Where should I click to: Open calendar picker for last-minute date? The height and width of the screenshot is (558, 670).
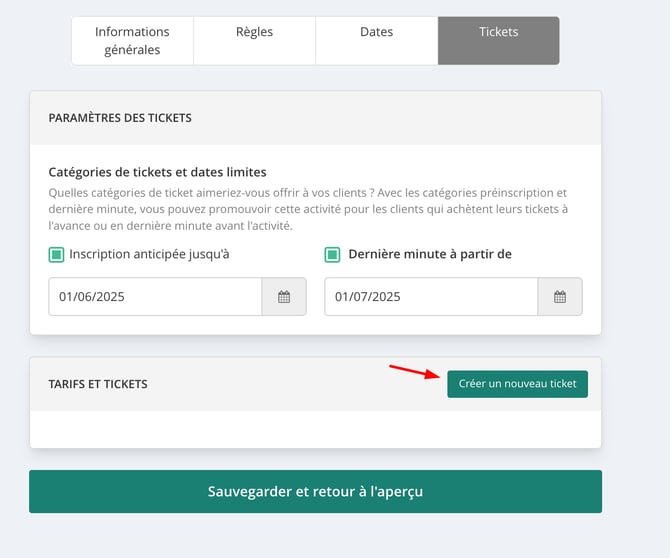pyautogui.click(x=560, y=297)
